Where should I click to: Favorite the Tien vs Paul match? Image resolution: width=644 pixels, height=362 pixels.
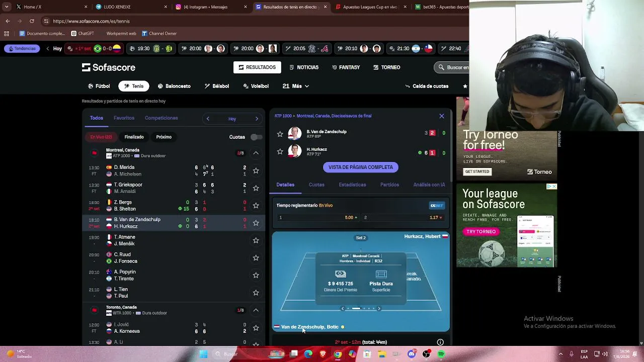pos(256,293)
